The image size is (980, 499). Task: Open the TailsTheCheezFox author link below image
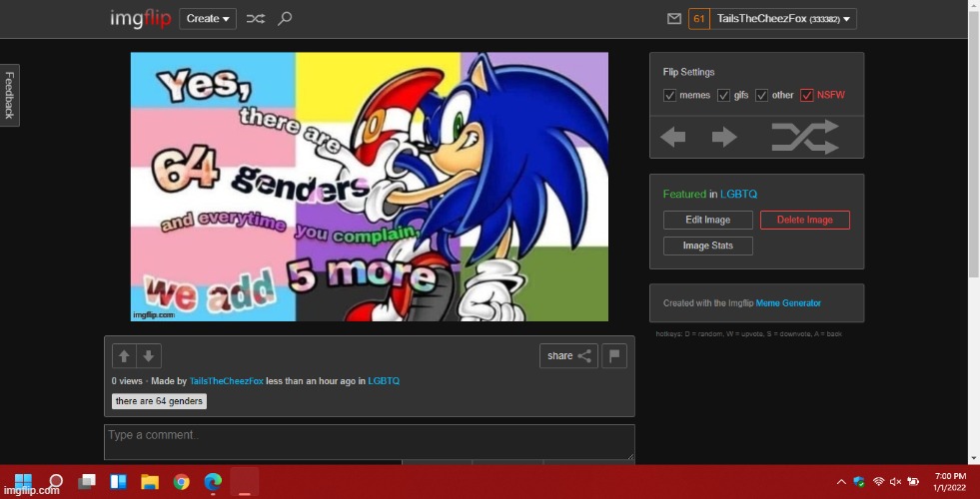coord(226,381)
